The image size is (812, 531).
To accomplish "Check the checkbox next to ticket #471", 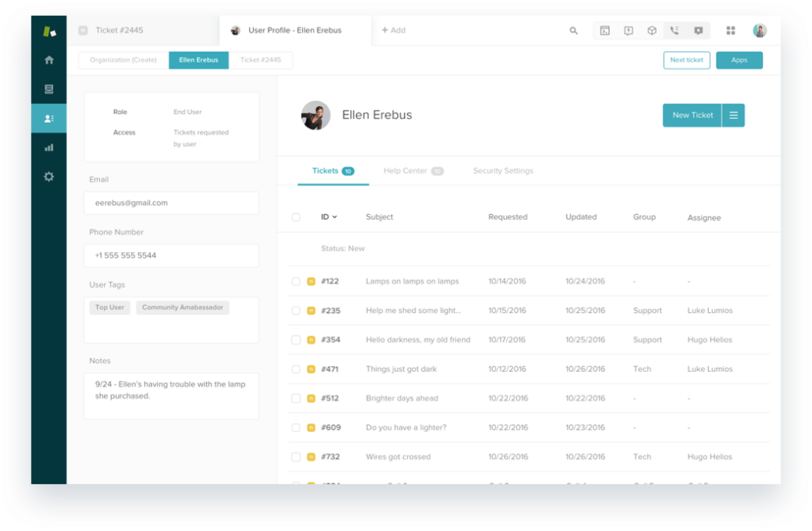I will click(x=297, y=369).
